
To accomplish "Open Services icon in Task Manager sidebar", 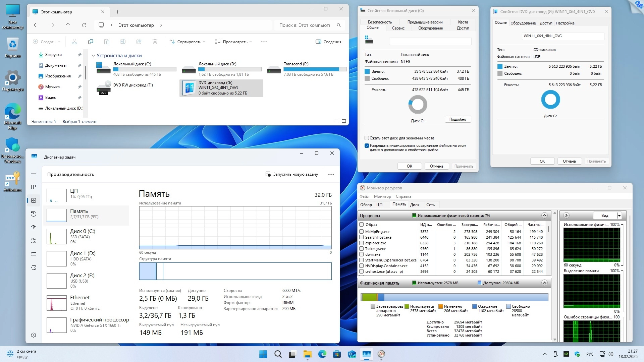I will coord(34,267).
